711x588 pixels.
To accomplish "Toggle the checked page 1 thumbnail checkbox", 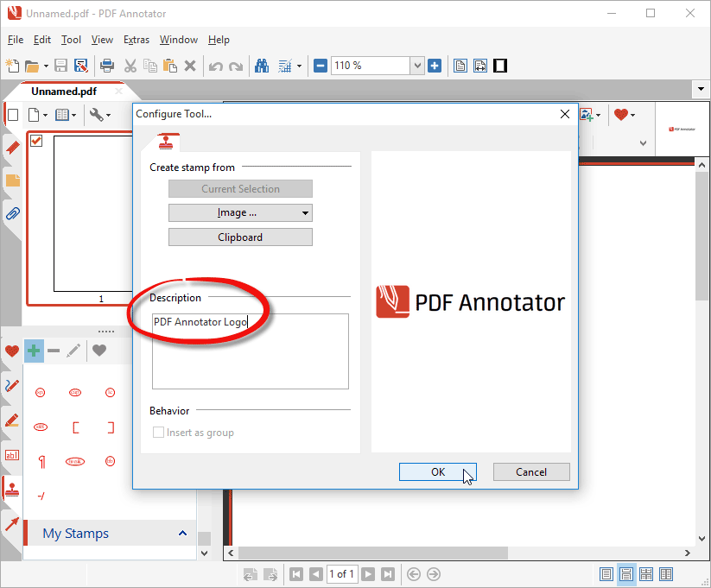I will (x=36, y=141).
